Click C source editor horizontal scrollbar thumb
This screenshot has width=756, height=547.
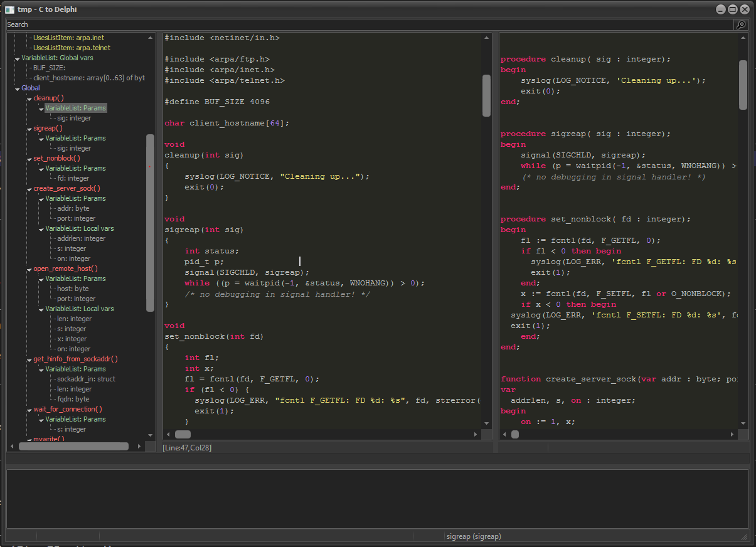click(183, 434)
